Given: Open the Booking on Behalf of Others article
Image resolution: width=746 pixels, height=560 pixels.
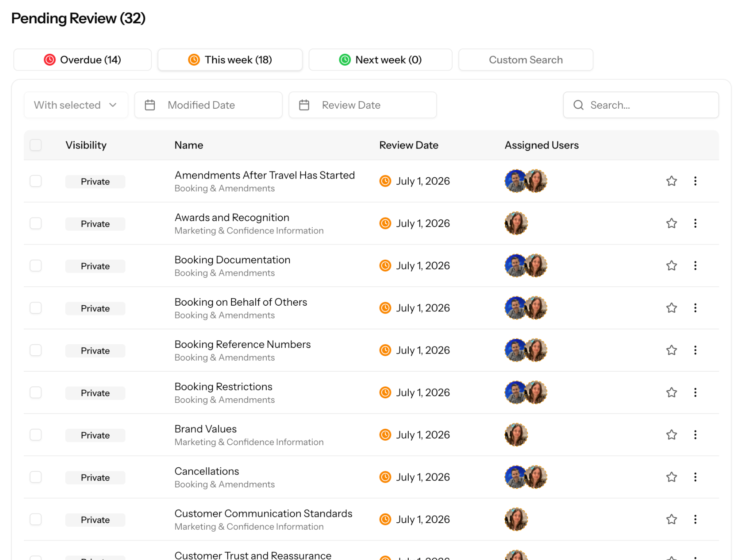Looking at the screenshot, I should [241, 302].
